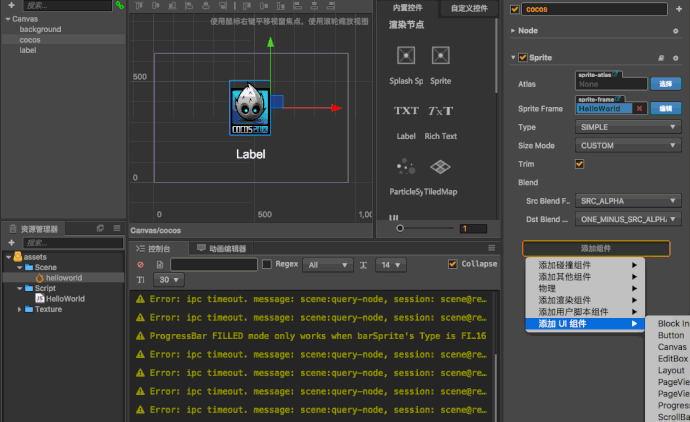Clear the console with the red icon
Image resolution: width=690 pixels, height=422 pixels.
coord(140,265)
